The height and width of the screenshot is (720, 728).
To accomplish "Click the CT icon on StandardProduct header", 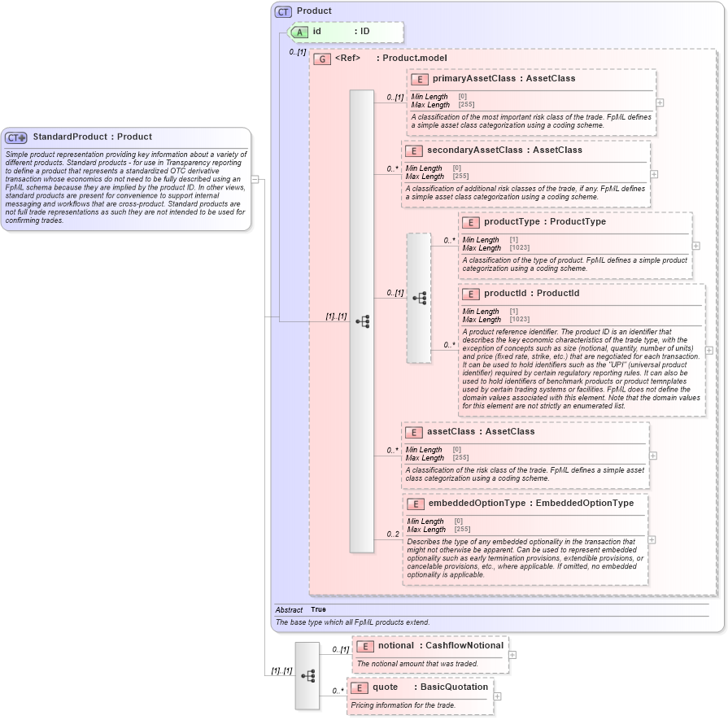I will [x=17, y=137].
